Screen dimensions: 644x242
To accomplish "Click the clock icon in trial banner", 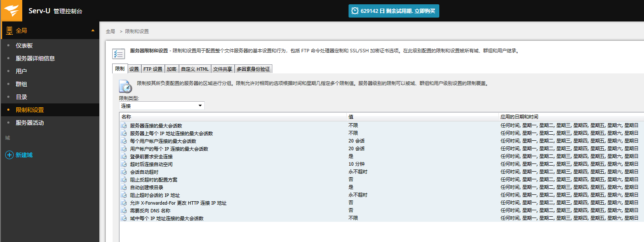I will coord(355,11).
